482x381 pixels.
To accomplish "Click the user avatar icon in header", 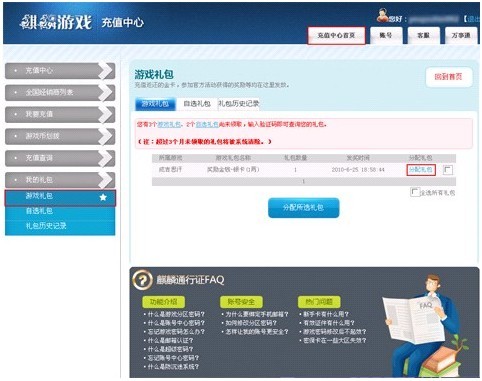I will (383, 15).
